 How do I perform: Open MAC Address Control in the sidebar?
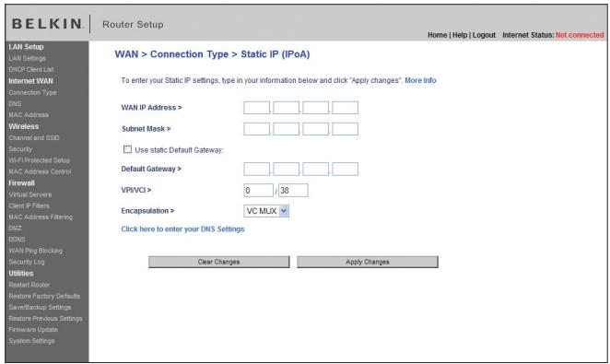pos(40,171)
